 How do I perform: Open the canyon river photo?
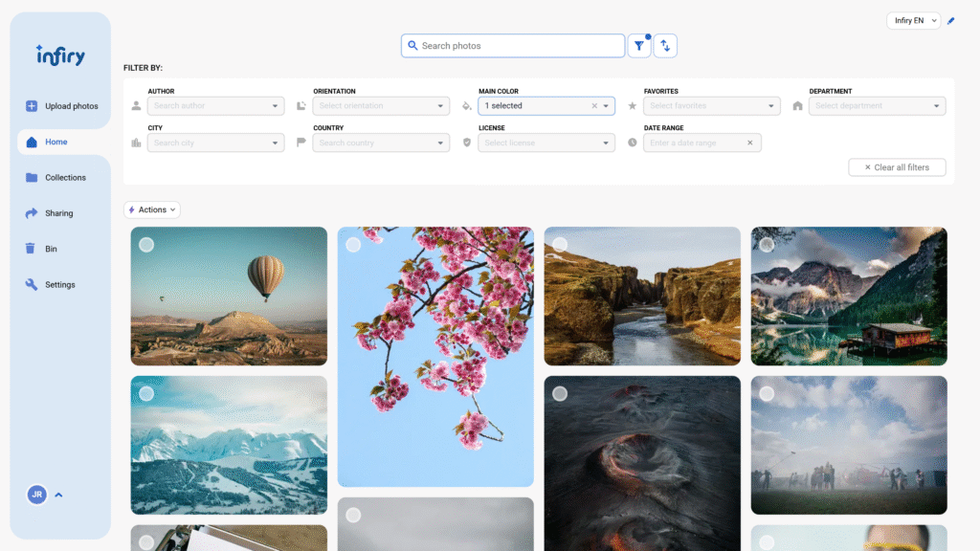coord(642,297)
